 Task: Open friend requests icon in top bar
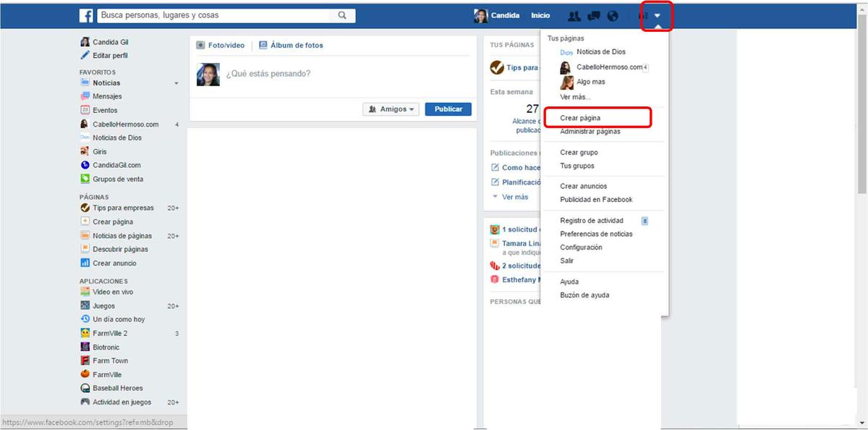(x=574, y=16)
